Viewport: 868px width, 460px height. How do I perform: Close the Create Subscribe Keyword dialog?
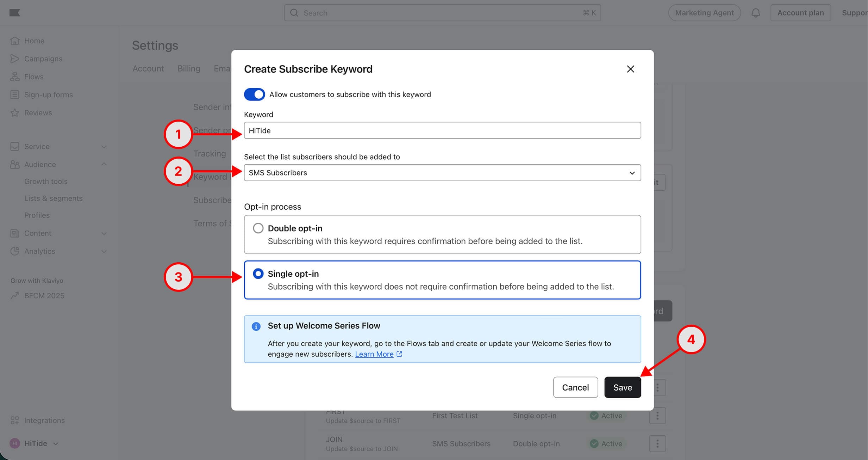click(x=630, y=69)
